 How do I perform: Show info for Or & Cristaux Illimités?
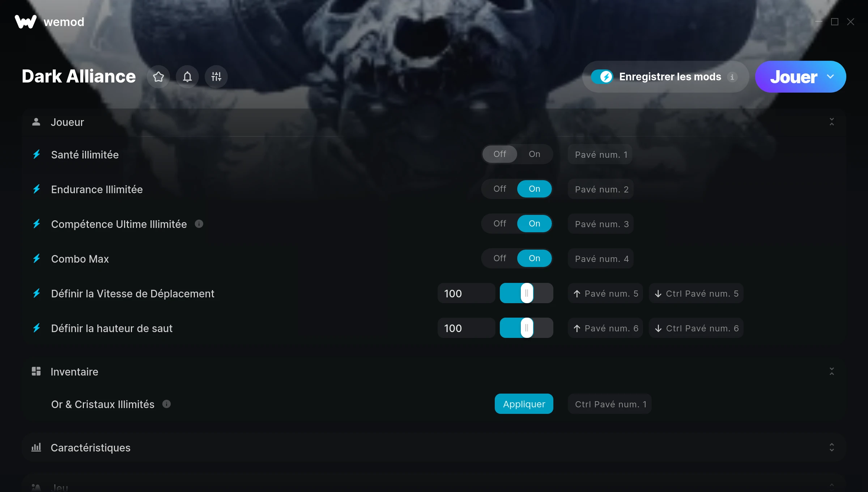166,404
